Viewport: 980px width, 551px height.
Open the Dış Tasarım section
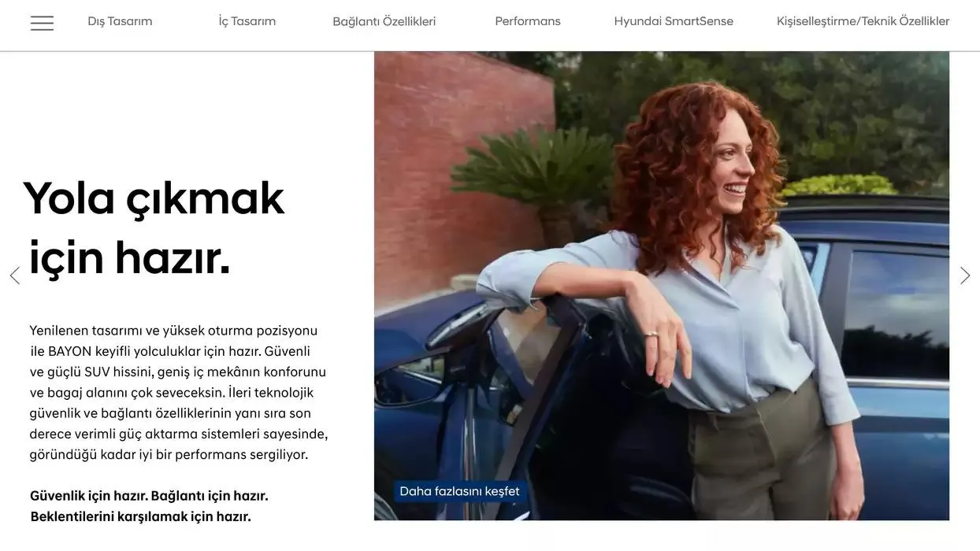point(120,21)
